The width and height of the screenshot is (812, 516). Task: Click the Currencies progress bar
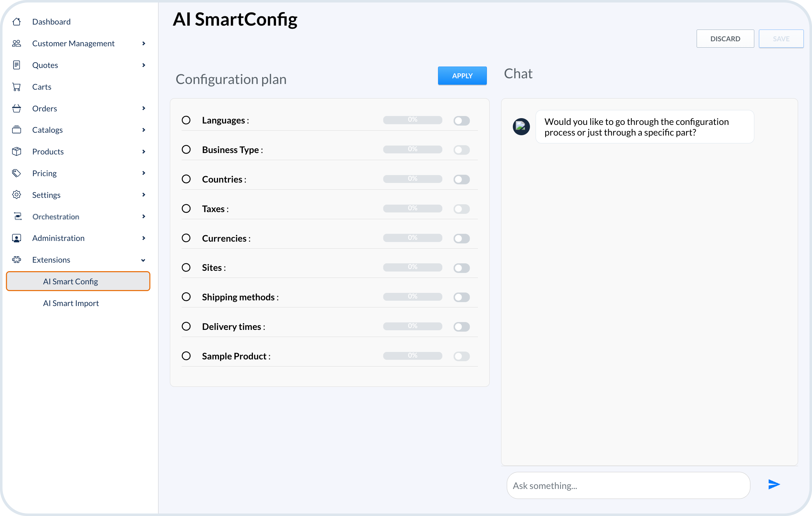pyautogui.click(x=412, y=238)
